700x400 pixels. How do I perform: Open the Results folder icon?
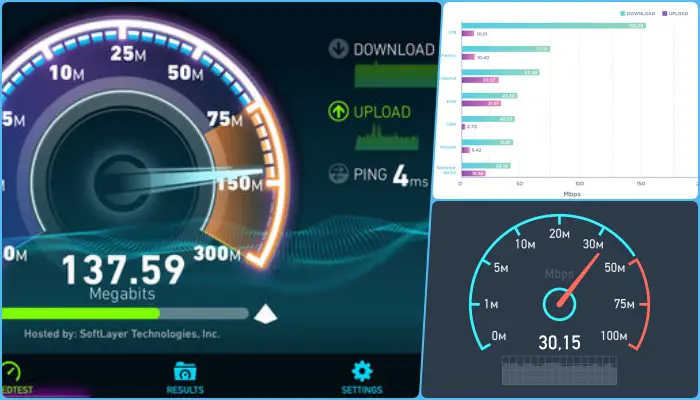[x=185, y=371]
